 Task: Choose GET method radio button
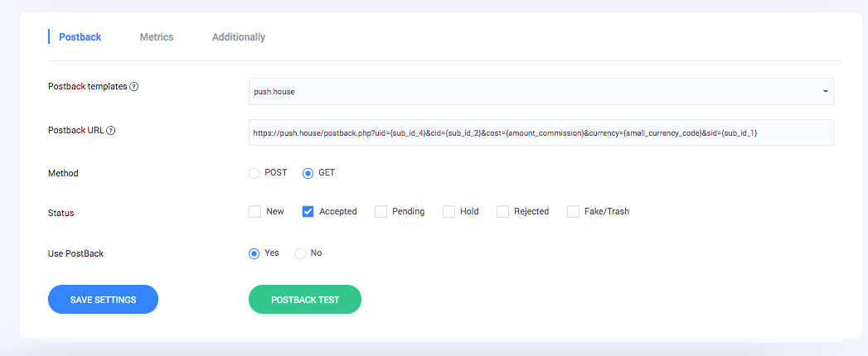(x=308, y=173)
